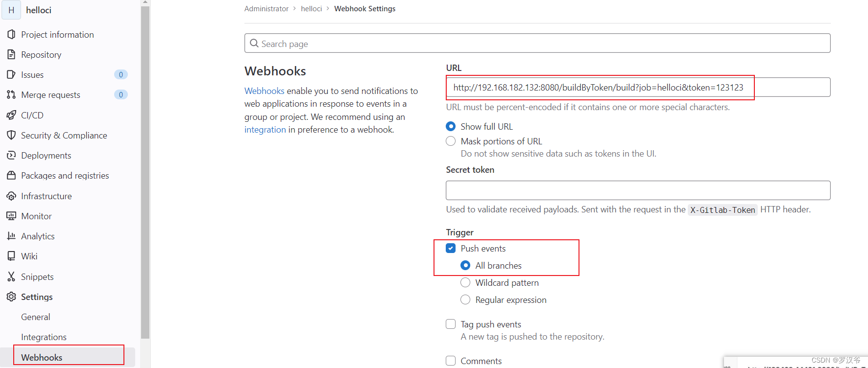Click into the Secret token field
868x368 pixels.
coord(638,190)
